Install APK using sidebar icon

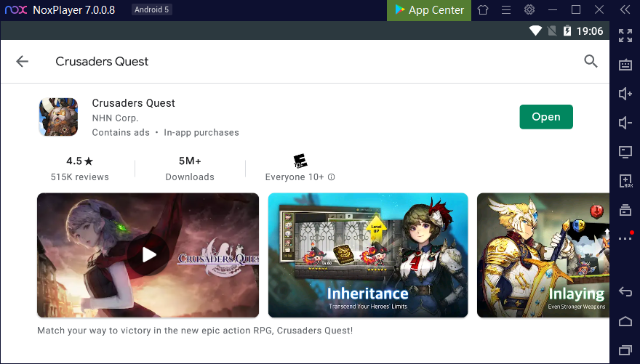(625, 181)
